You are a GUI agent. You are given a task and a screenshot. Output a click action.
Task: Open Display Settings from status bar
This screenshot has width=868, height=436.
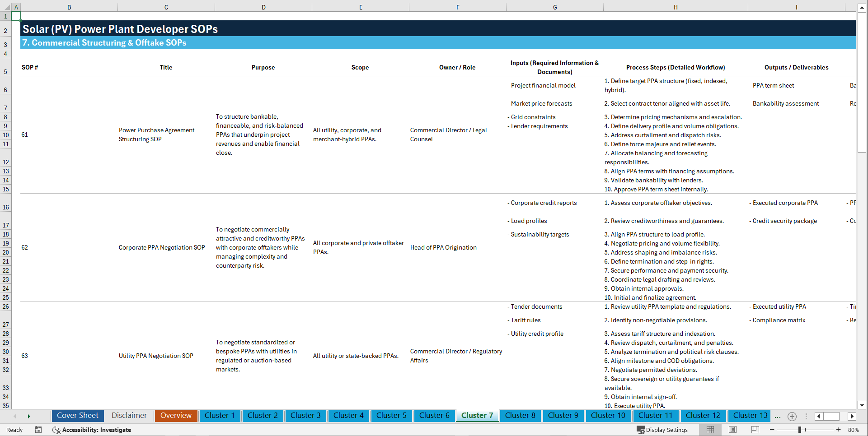[x=662, y=430]
